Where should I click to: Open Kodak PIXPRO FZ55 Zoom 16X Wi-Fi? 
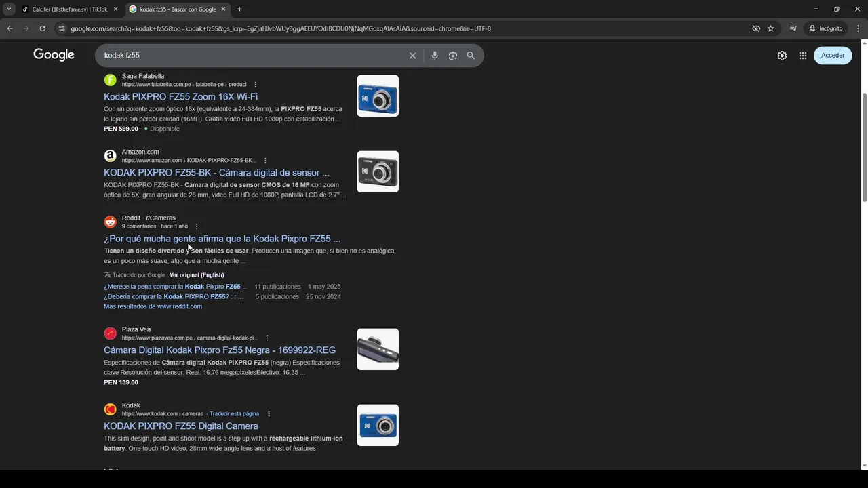[x=180, y=97]
